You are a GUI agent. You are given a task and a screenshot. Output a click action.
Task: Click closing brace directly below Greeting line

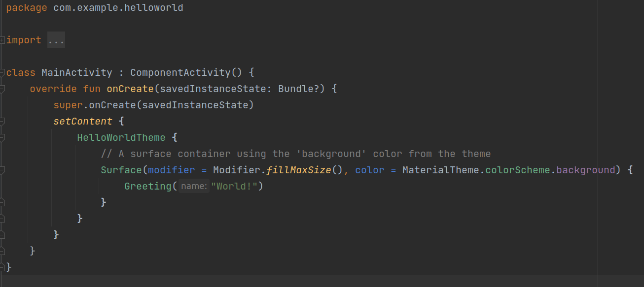(104, 202)
